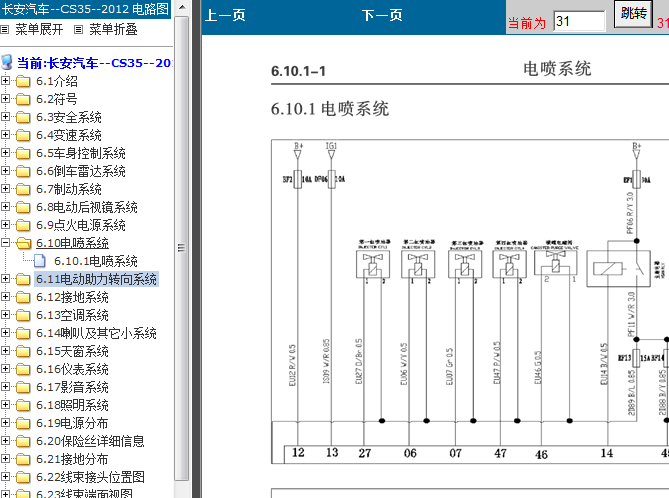Select 6.14喇叭及其它小系统 tree entry
Image resolution: width=669 pixels, height=498 pixels.
[96, 333]
